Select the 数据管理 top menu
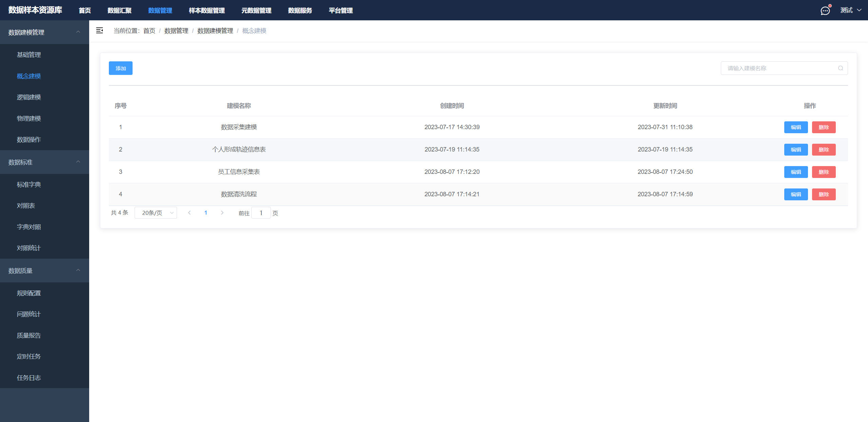 (160, 11)
